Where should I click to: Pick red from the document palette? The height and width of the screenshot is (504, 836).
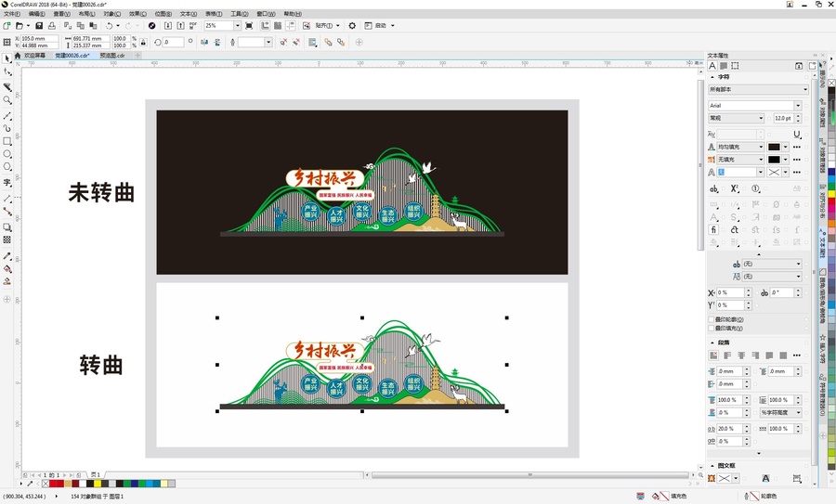pyautogui.click(x=53, y=484)
